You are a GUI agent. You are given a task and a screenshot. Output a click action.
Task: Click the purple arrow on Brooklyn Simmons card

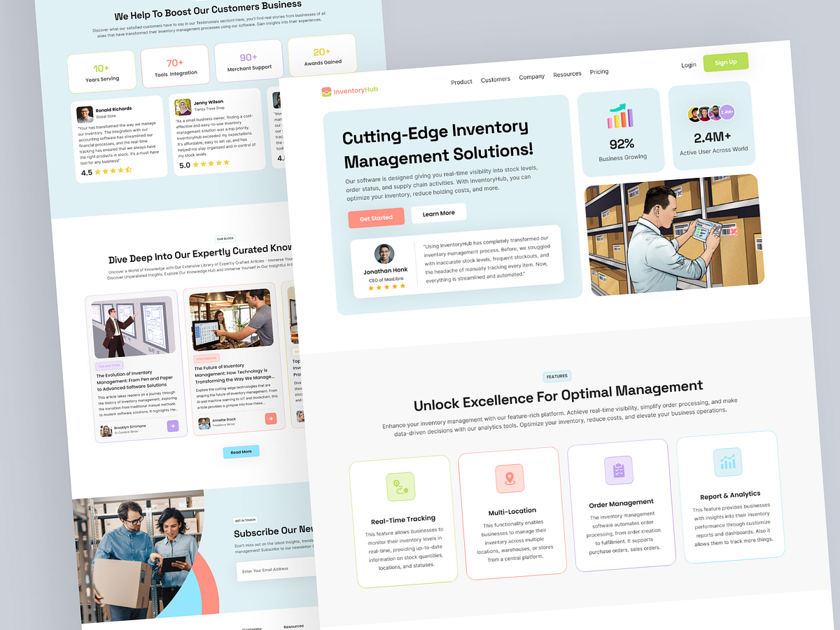[x=173, y=426]
